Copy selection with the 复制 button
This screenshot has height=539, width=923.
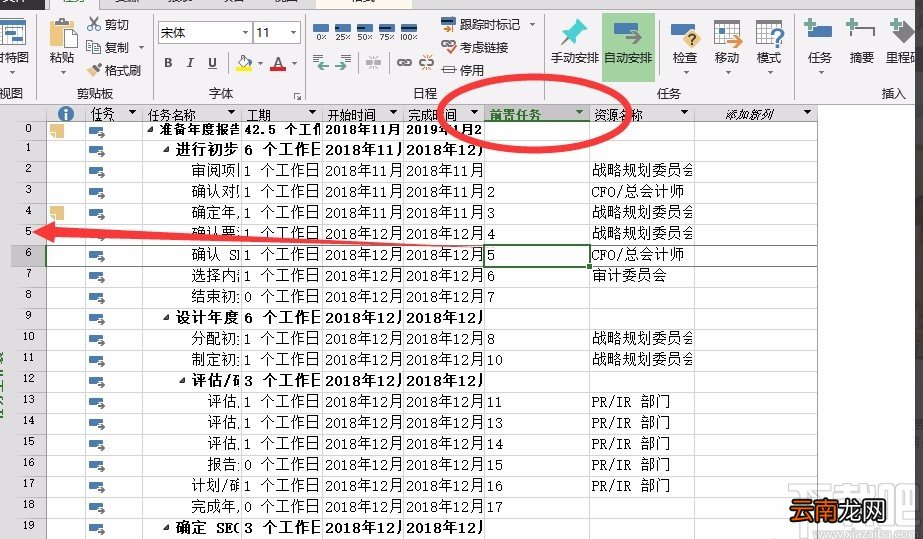108,47
